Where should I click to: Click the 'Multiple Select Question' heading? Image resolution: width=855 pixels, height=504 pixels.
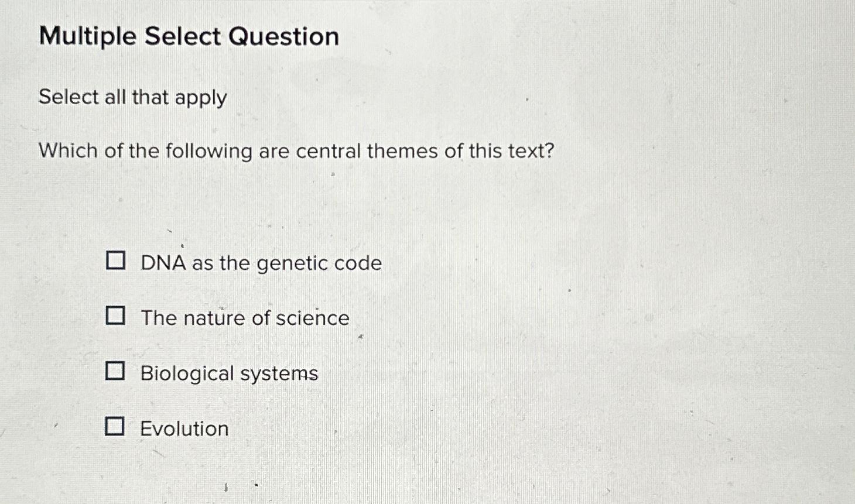pyautogui.click(x=189, y=37)
